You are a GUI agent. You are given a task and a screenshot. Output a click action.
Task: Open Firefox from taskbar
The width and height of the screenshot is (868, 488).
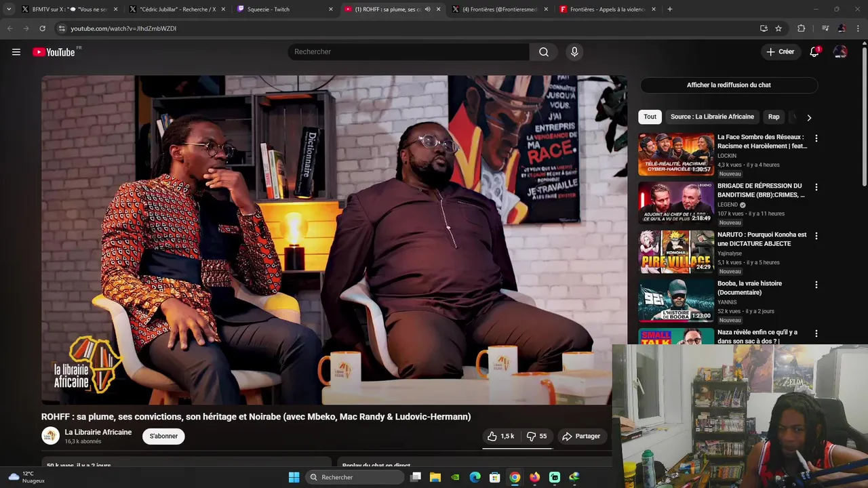coord(535,477)
